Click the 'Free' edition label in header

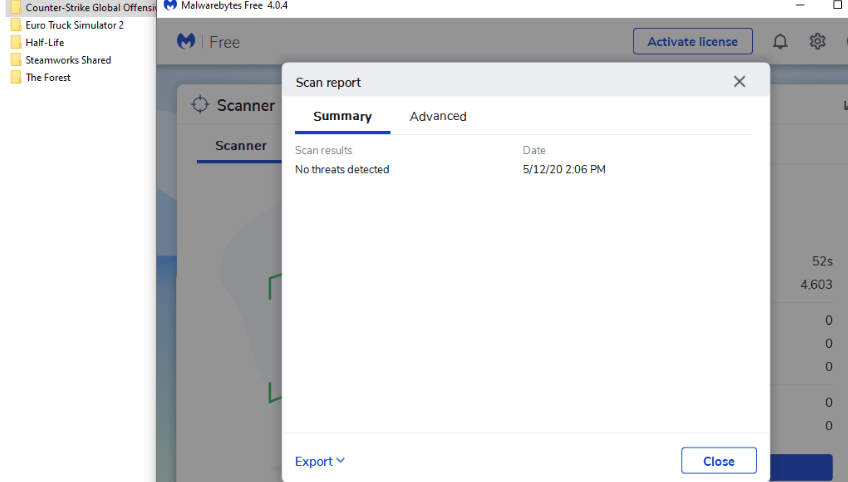pyautogui.click(x=224, y=42)
